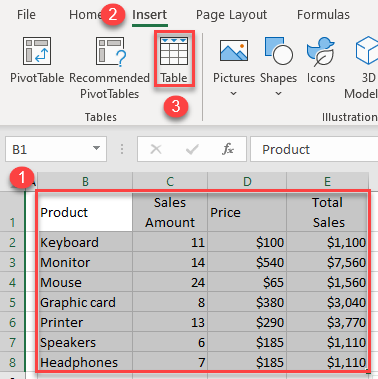Open the Name Box dropdown arrow
This screenshot has width=378, height=379.
click(96, 148)
